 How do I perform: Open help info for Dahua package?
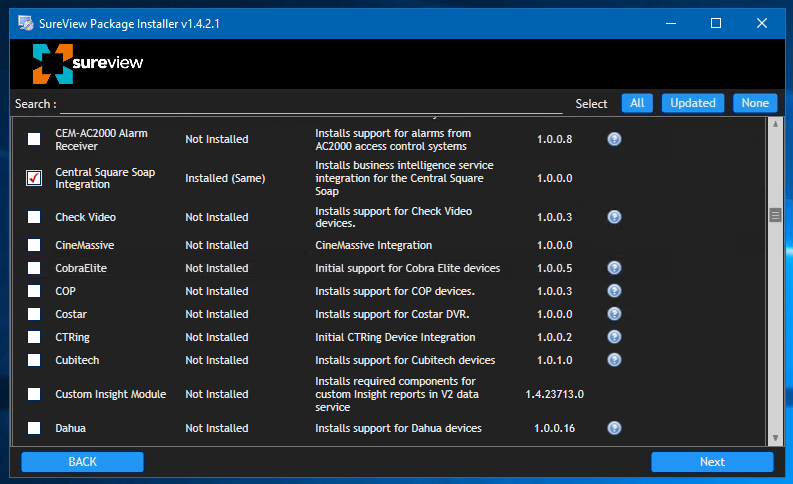[614, 428]
